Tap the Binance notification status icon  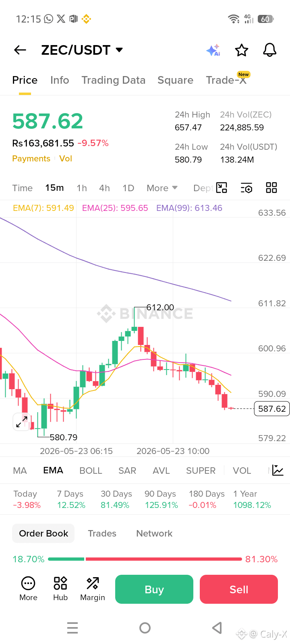click(x=86, y=19)
